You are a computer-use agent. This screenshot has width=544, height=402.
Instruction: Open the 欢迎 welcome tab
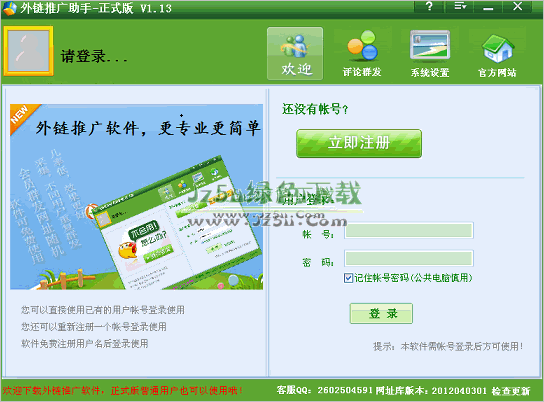pos(295,54)
